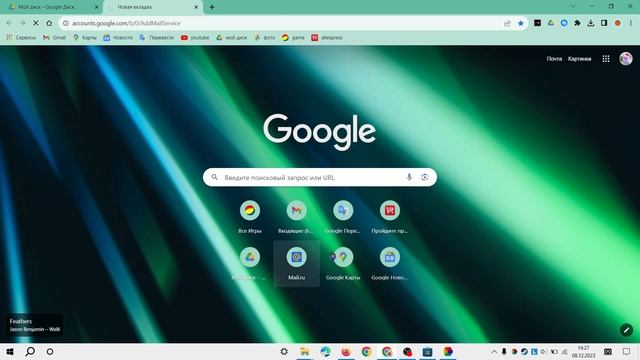
Task: Customize this page with pencil icon
Action: coord(626,330)
